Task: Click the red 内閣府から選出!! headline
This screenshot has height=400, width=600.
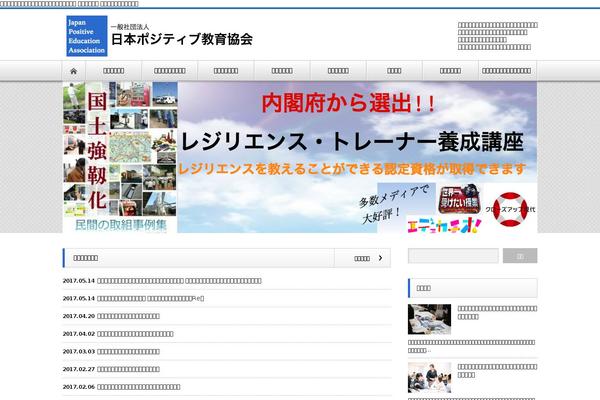Action: 349,103
